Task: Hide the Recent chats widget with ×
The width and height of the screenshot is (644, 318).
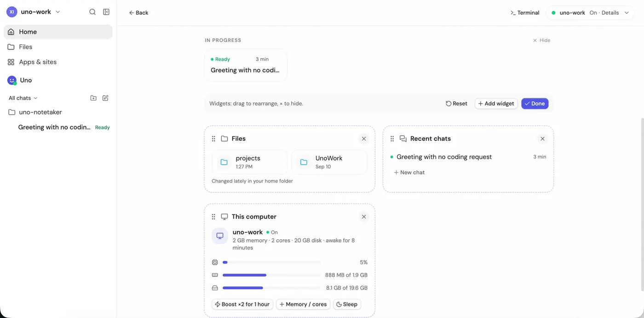Action: (542, 139)
